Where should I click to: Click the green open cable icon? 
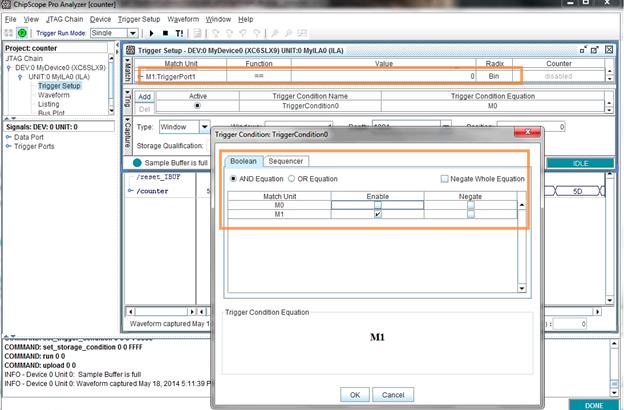[x=22, y=33]
